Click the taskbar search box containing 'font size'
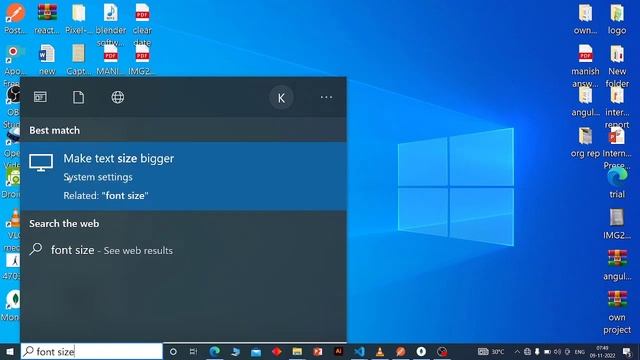The width and height of the screenshot is (640, 360). (92, 351)
